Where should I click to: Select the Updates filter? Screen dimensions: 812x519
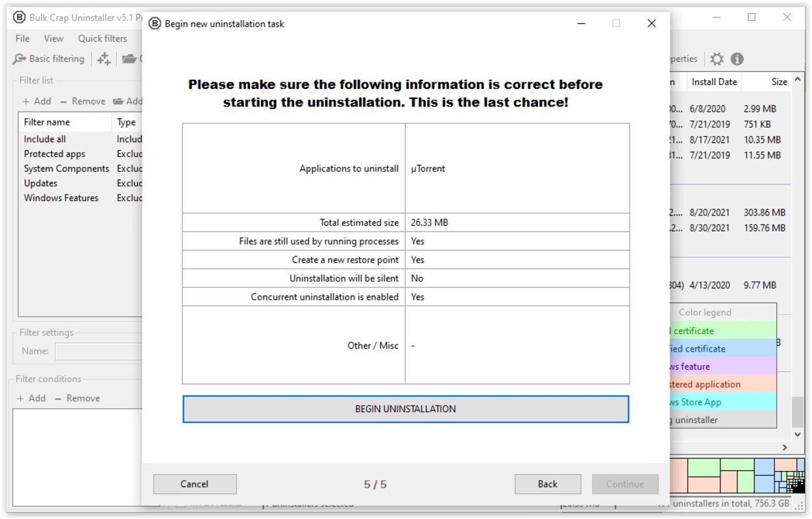80,183
